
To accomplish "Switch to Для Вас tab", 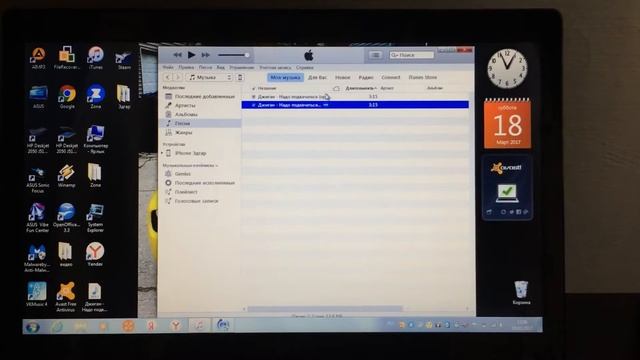I will pyautogui.click(x=317, y=77).
